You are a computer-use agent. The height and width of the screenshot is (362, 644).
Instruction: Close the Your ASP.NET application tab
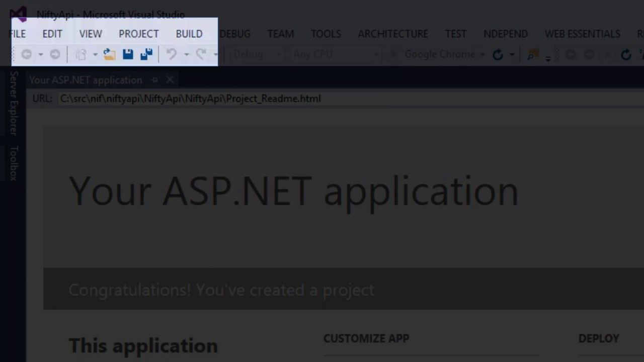tap(170, 80)
